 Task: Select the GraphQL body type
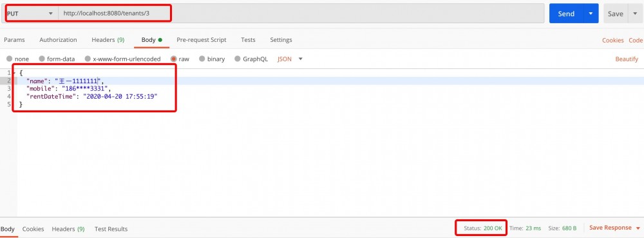coord(251,59)
